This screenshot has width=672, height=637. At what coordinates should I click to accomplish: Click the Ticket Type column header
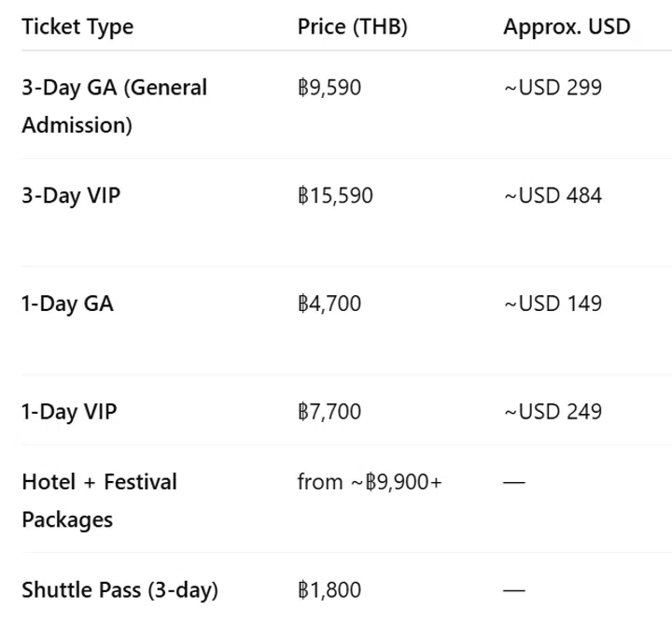click(x=77, y=26)
